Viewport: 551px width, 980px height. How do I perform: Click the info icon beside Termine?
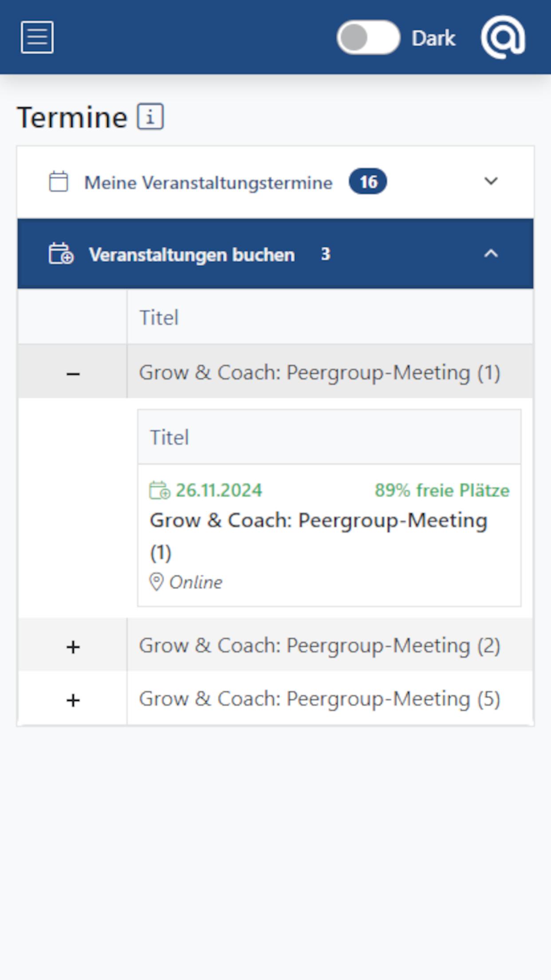point(150,117)
